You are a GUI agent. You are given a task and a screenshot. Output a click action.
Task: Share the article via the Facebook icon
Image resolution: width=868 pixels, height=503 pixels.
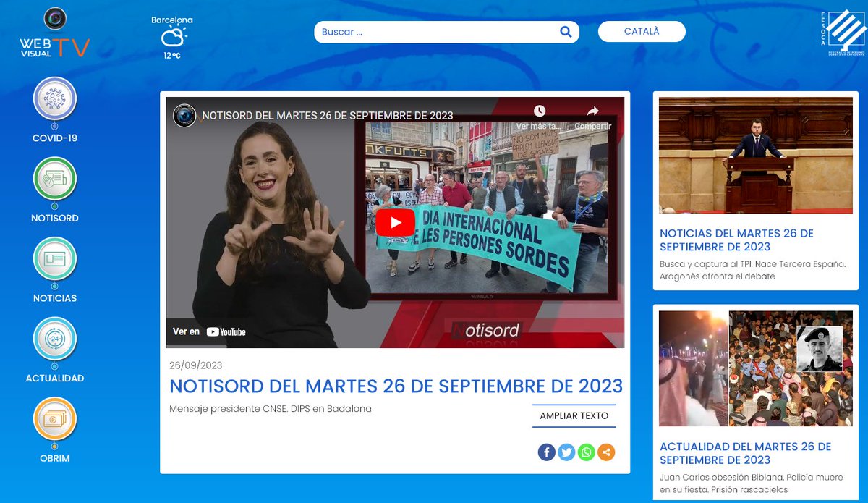point(547,452)
